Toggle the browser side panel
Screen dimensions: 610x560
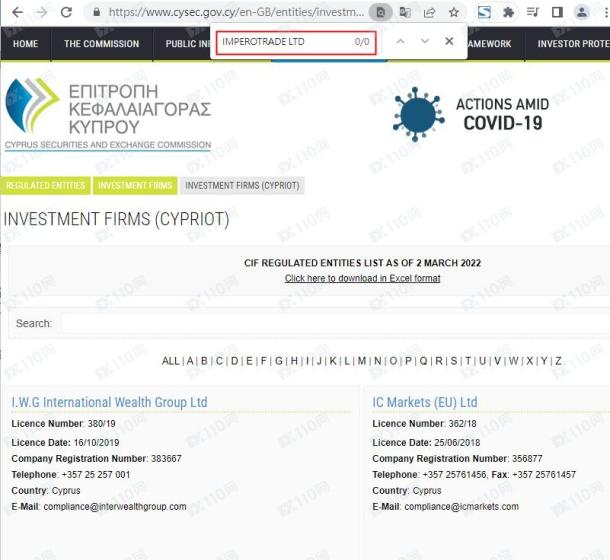[557, 12]
